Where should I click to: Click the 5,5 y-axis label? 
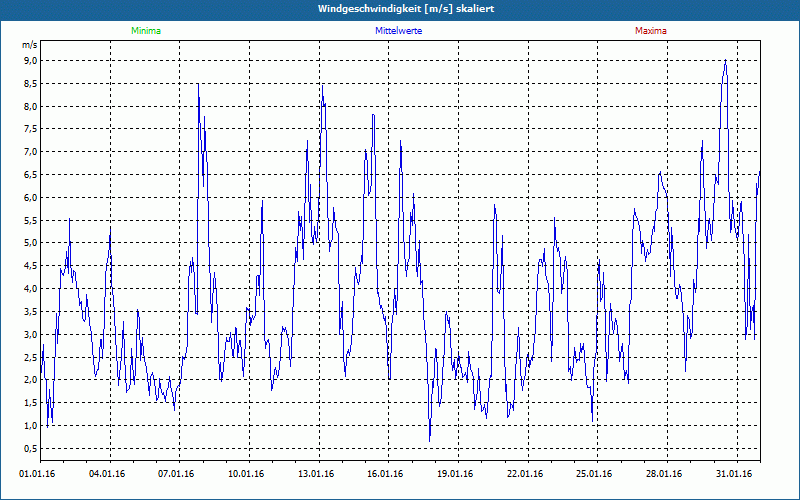31,220
